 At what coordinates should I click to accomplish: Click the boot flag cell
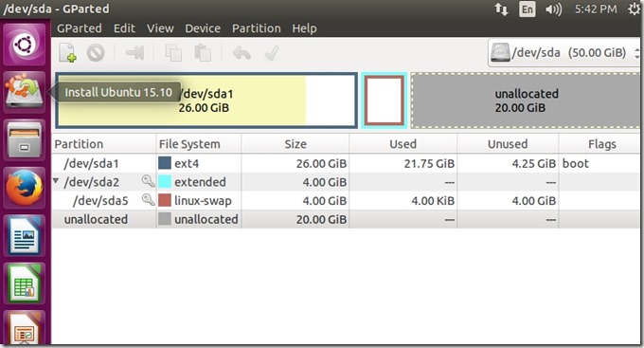tap(576, 164)
